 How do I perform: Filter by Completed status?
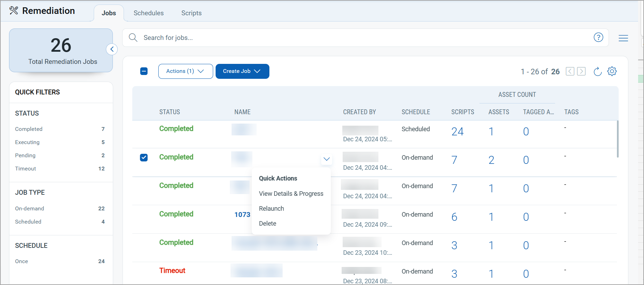(60, 129)
